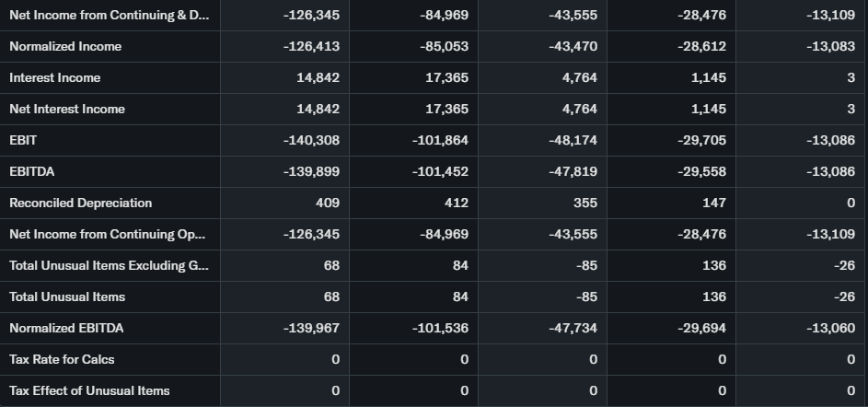The image size is (868, 407).
Task: Select the "Tax Effect of Unusual Items" label
Action: (x=89, y=390)
